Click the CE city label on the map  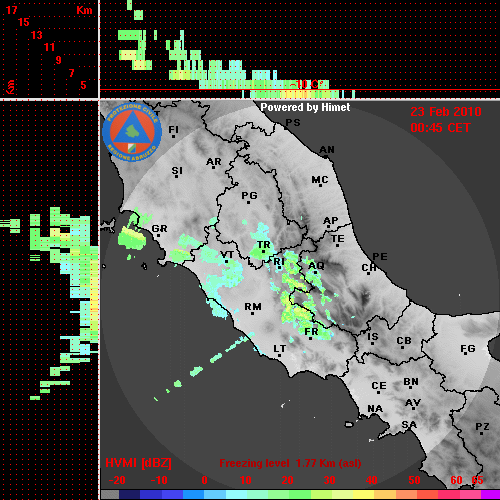[379, 386]
